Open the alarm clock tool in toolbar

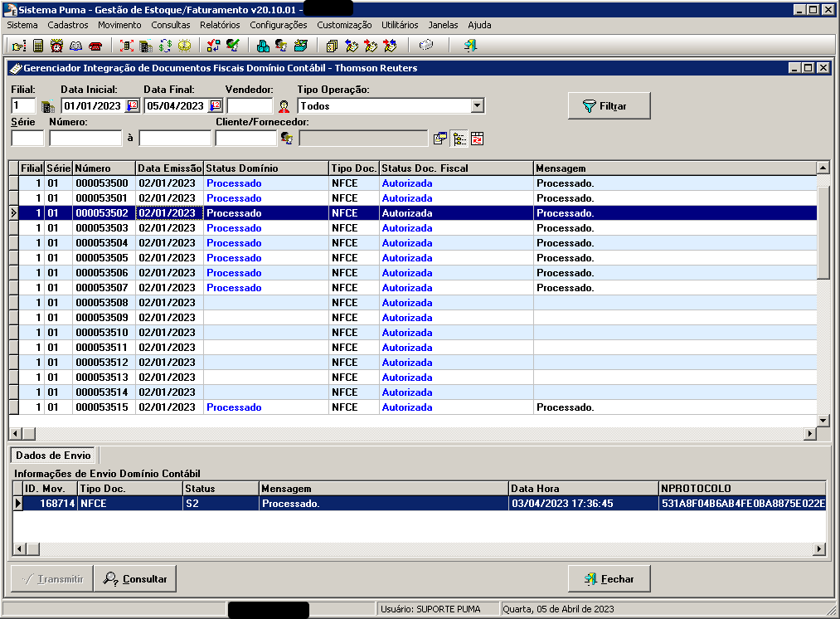(x=57, y=46)
